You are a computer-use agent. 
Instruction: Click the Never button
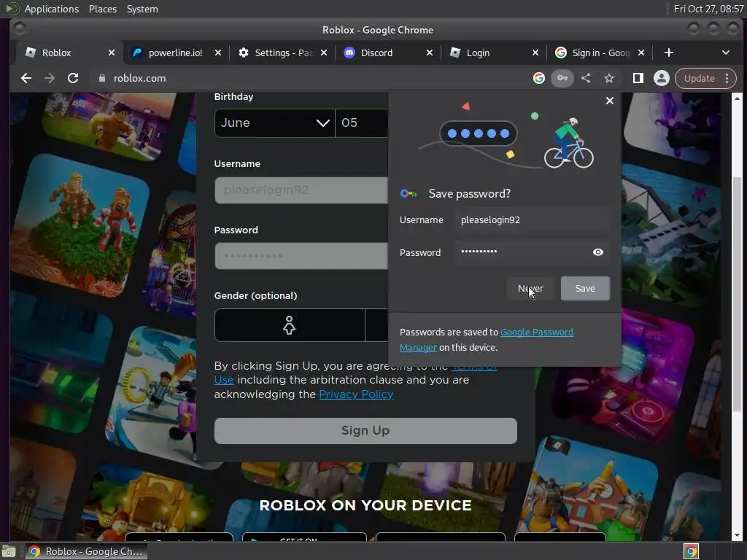pyautogui.click(x=530, y=288)
